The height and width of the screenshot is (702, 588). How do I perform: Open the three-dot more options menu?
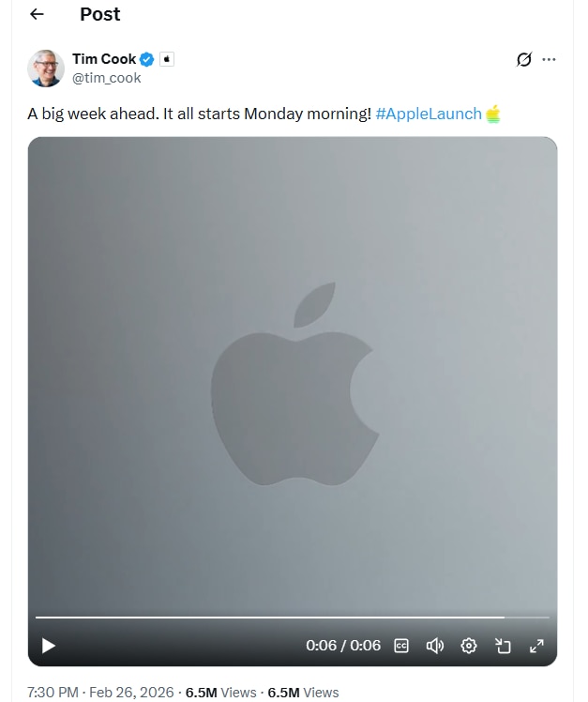coord(550,59)
